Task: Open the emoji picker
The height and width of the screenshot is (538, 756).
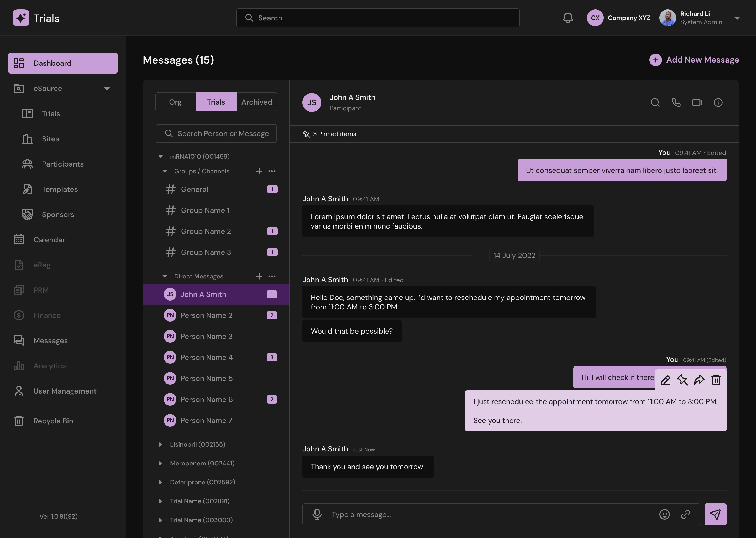Action: [664, 514]
